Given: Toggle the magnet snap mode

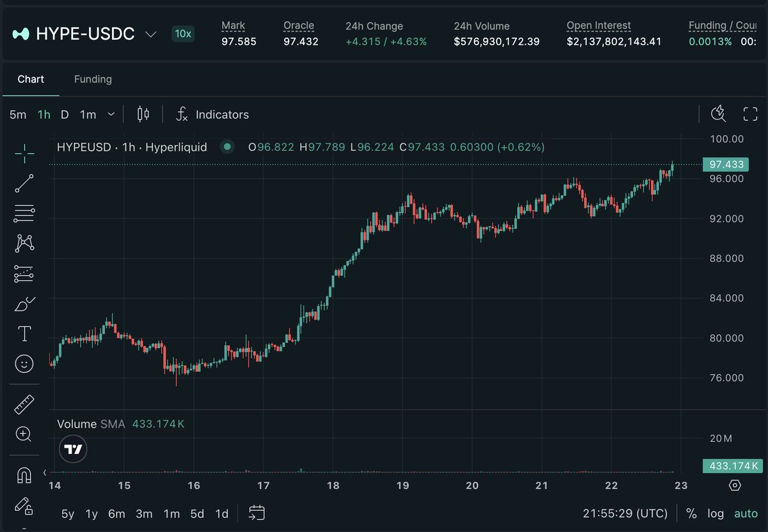Looking at the screenshot, I should (24, 476).
